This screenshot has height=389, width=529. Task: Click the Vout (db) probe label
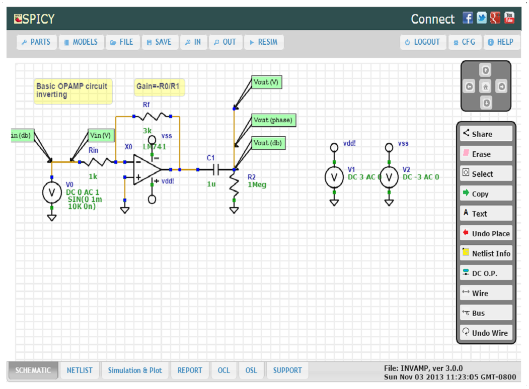[268, 143]
